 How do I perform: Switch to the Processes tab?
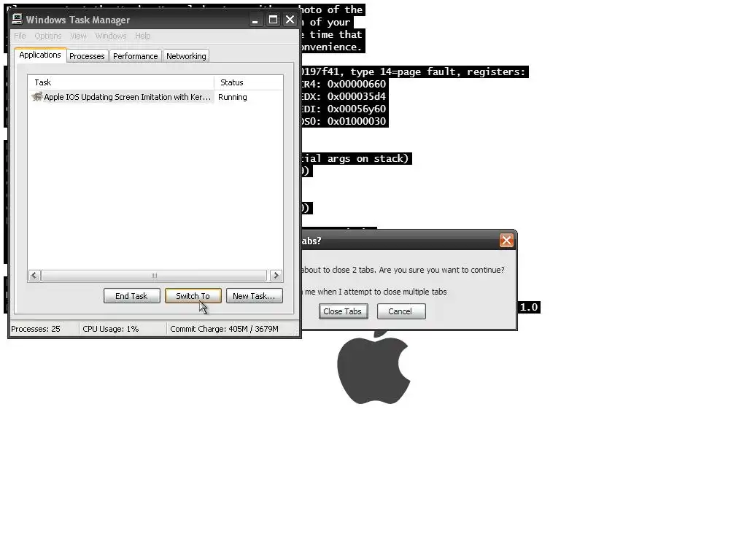[x=87, y=56]
